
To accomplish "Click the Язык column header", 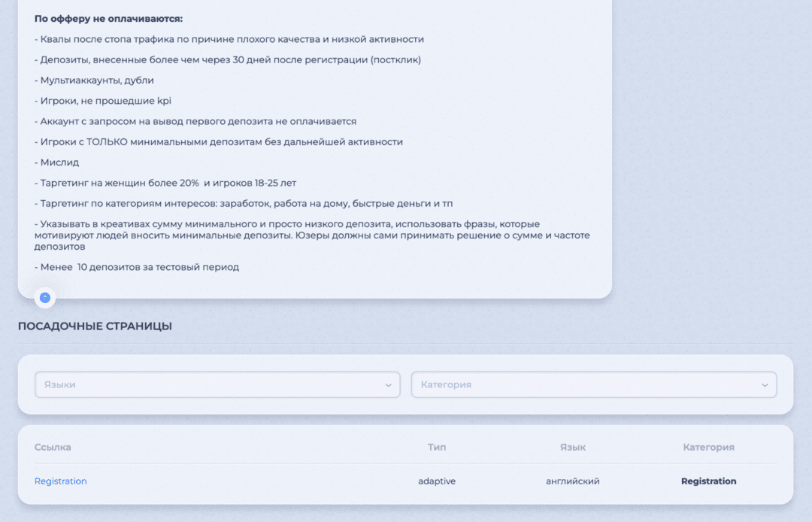I will point(573,447).
